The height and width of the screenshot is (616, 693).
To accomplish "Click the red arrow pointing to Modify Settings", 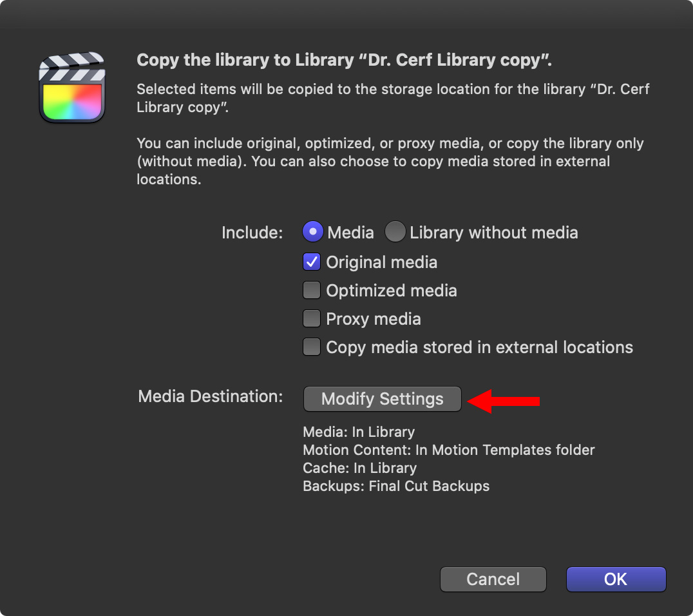I will (x=504, y=401).
